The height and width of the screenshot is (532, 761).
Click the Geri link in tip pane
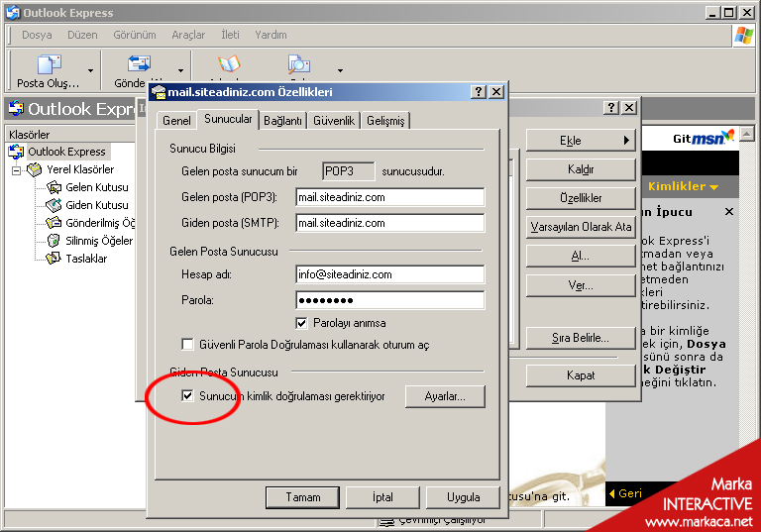(625, 493)
